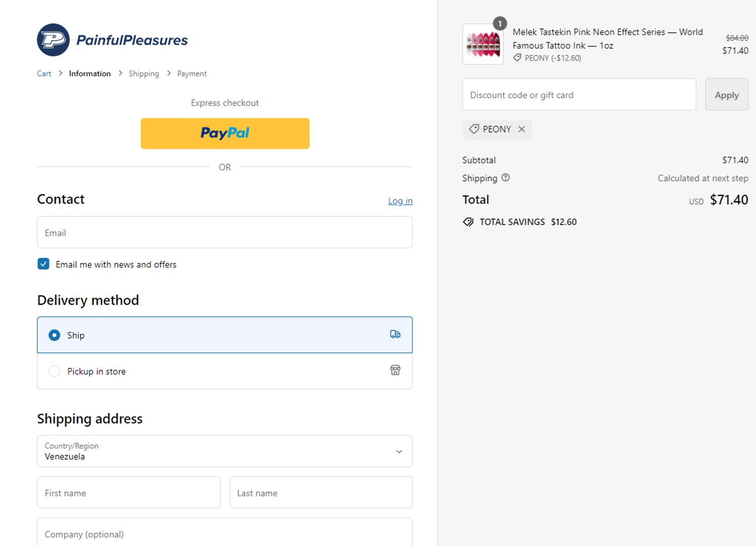Viewport: 756px width, 546px height.
Task: Click the Express checkout heading
Action: pyautogui.click(x=225, y=103)
